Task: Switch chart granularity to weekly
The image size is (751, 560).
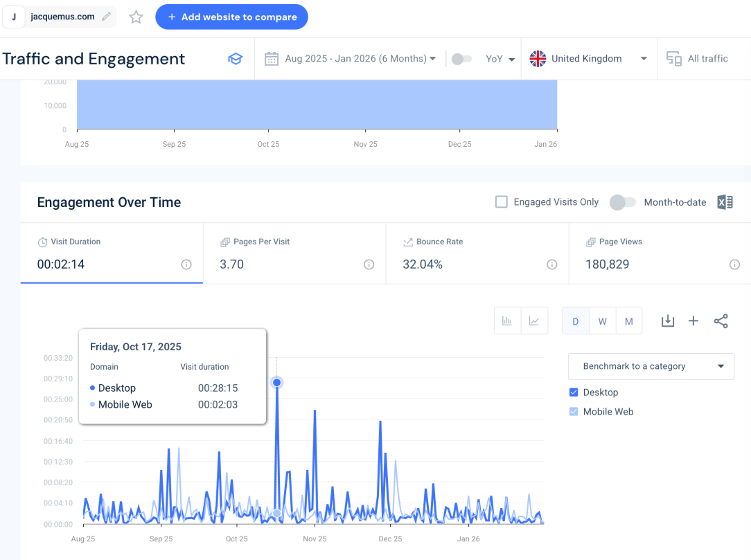Action: [603, 321]
